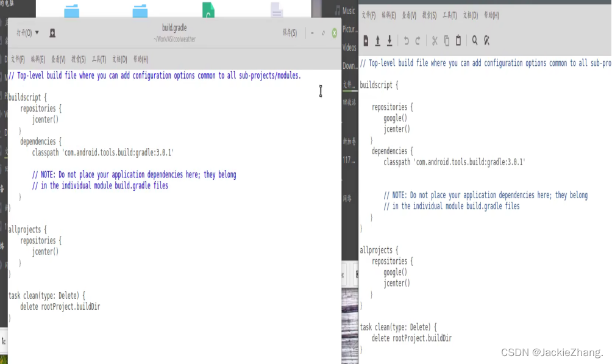Click the paste clipboard icon
Screen dimensions: 612x364
click(x=458, y=41)
